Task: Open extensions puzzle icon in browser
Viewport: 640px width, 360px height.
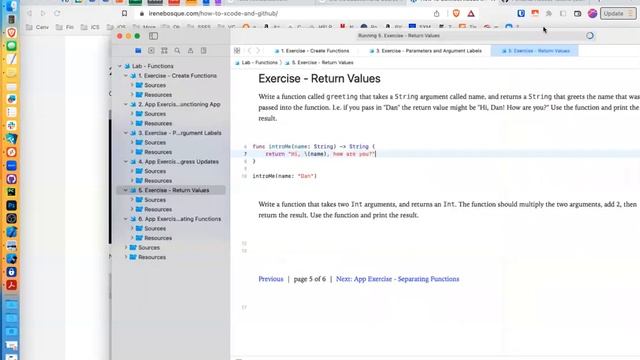Action: click(x=549, y=13)
